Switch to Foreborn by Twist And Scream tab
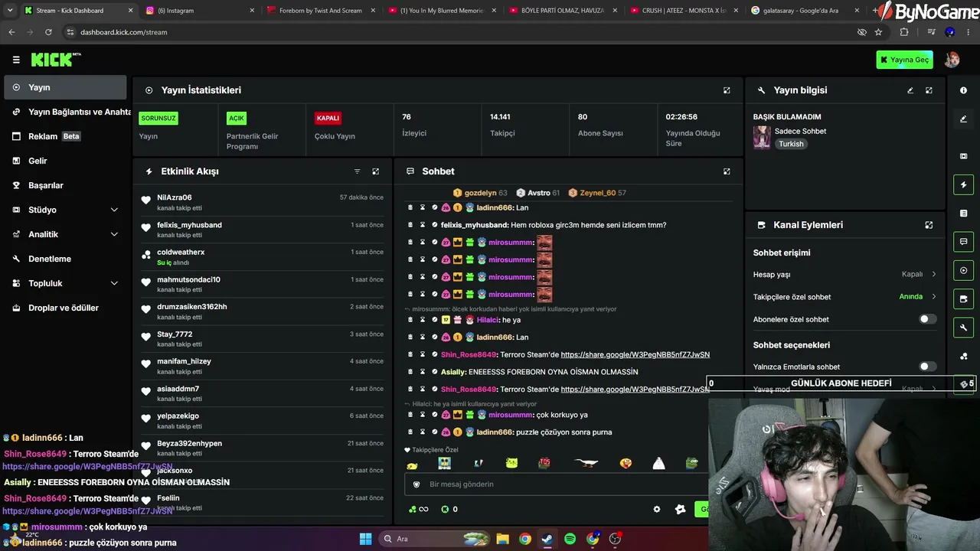The height and width of the screenshot is (551, 980). pyautogui.click(x=320, y=11)
